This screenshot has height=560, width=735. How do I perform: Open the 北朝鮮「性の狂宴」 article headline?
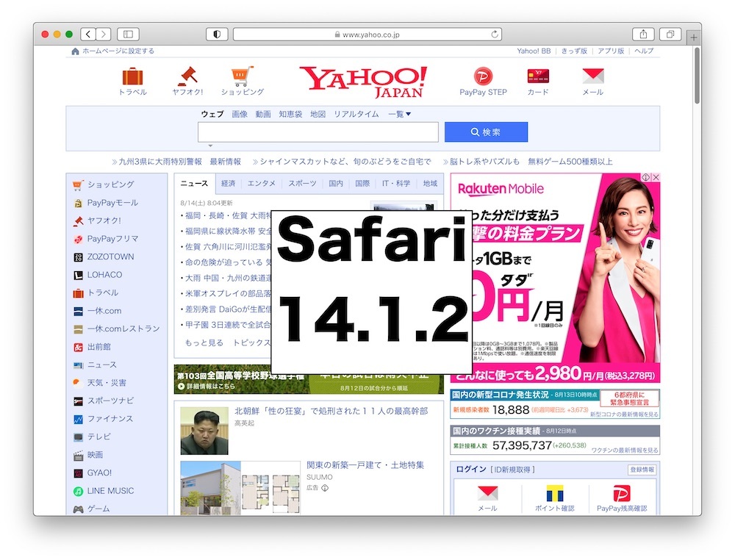tap(331, 411)
